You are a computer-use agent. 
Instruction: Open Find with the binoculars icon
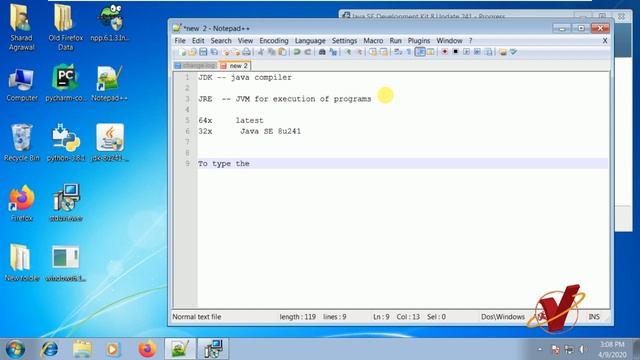pyautogui.click(x=322, y=52)
